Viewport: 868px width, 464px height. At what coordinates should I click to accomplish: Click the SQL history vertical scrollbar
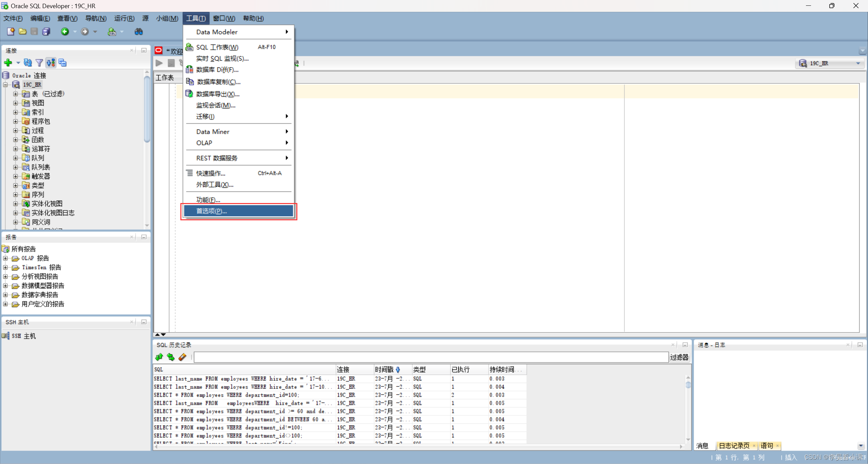(x=688, y=385)
